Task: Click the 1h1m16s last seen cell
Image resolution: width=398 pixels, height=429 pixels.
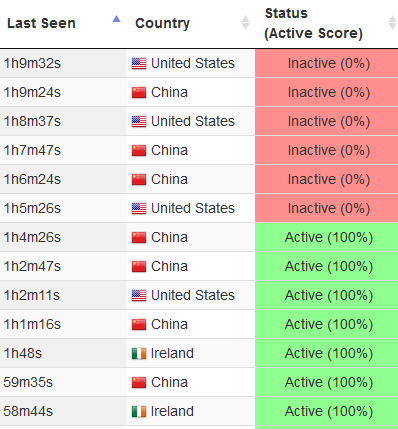Action: 63,324
